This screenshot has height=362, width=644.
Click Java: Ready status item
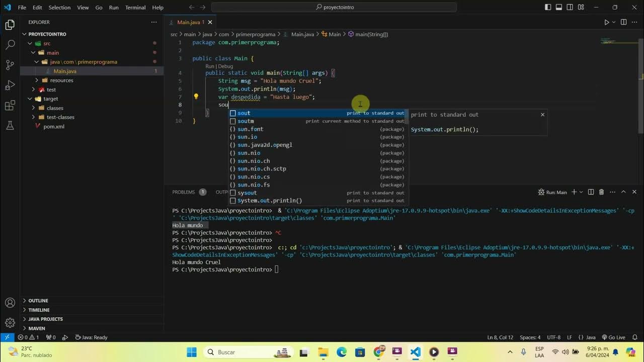pyautogui.click(x=91, y=337)
